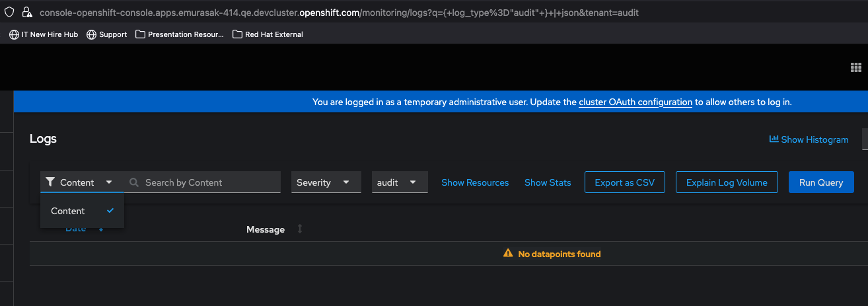Toggle Show Resources
This screenshot has width=868, height=306.
tap(475, 182)
